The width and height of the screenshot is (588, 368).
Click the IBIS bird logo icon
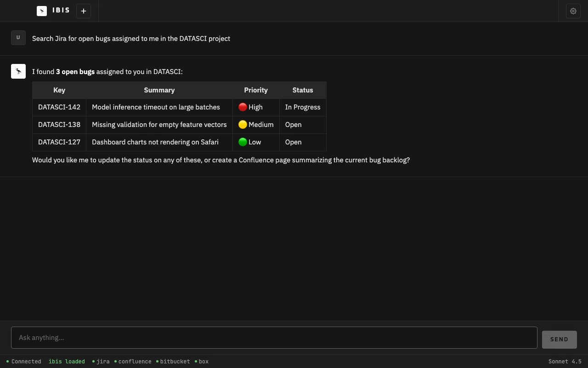pos(42,11)
